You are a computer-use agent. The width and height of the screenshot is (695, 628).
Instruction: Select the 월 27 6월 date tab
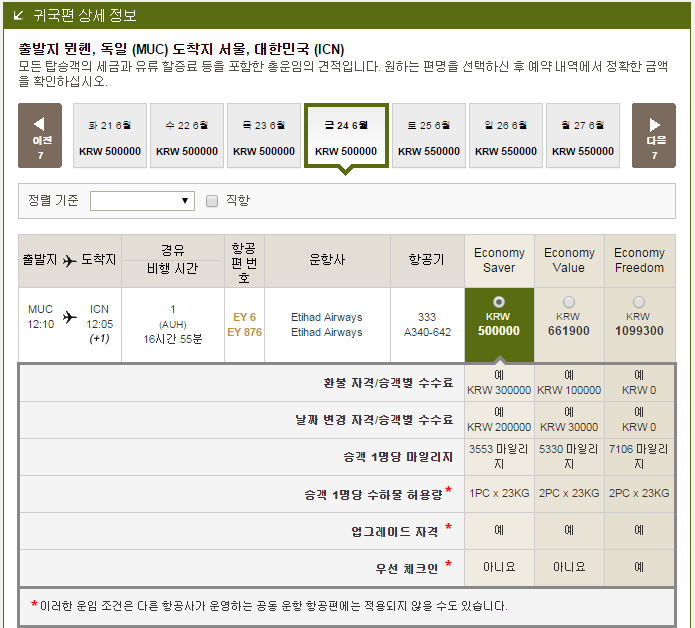tap(583, 136)
